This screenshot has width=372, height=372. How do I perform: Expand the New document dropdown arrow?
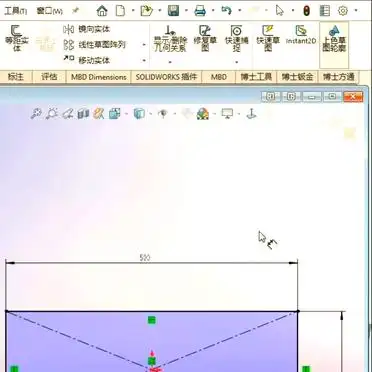(133, 10)
